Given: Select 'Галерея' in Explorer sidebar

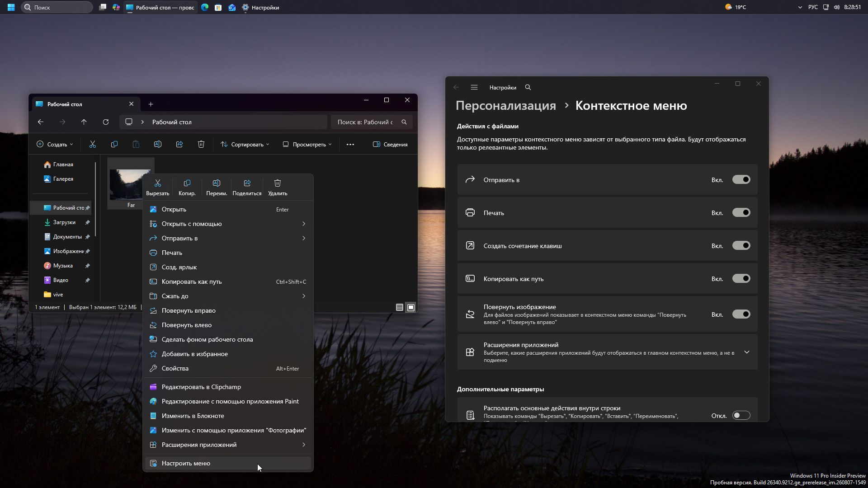Looking at the screenshot, I should click(x=61, y=179).
